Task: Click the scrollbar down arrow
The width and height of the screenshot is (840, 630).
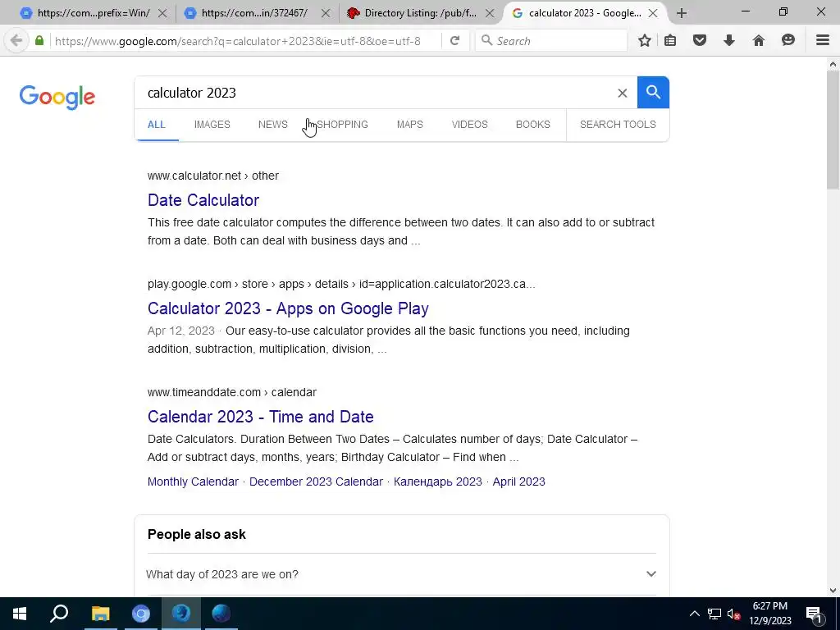Action: [833, 591]
